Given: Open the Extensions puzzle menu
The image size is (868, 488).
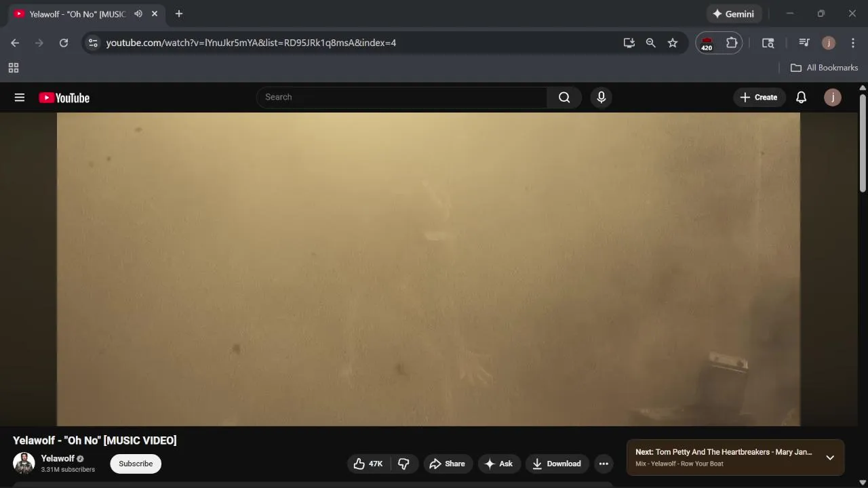Looking at the screenshot, I should pyautogui.click(x=732, y=43).
